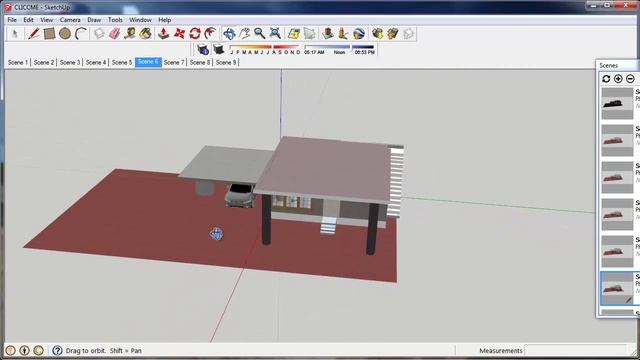Select the Rectangle tool
This screenshot has height=360, width=640.
pos(49,34)
